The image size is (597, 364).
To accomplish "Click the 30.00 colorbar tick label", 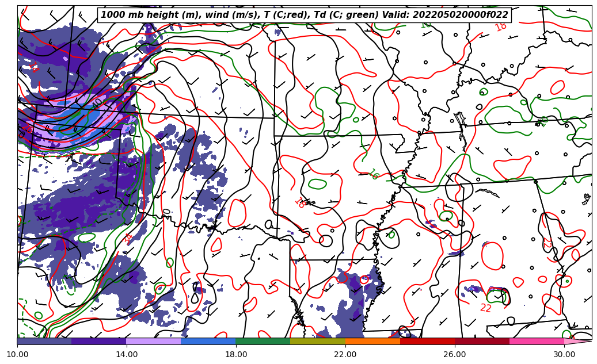I will click(x=564, y=354).
